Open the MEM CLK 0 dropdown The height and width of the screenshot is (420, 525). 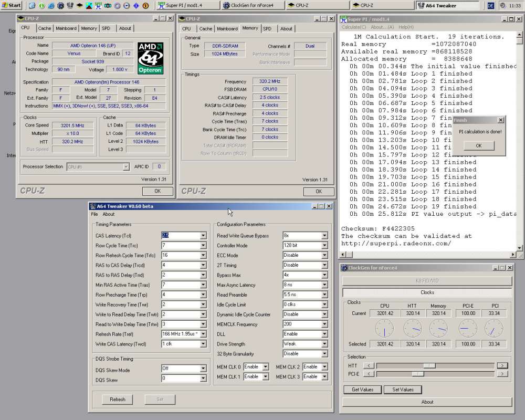pos(266,367)
